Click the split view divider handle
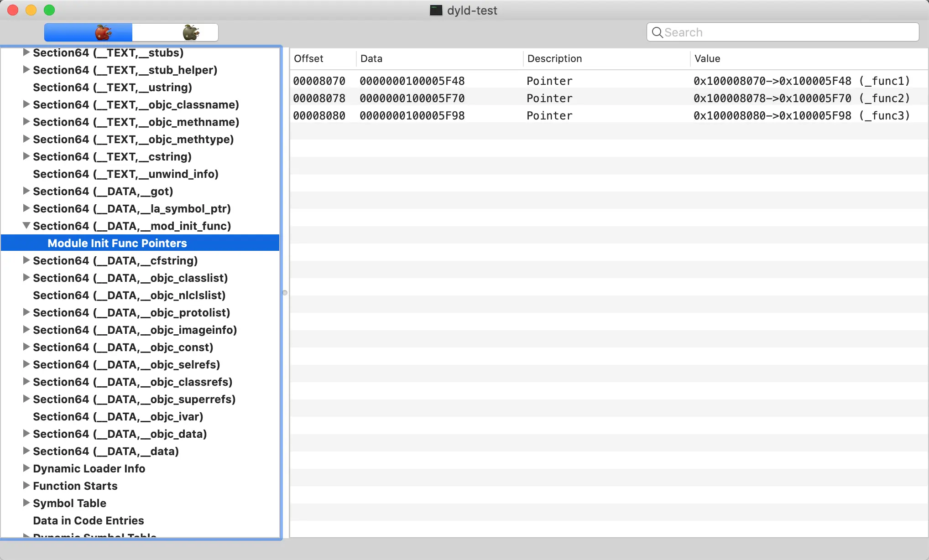This screenshot has width=929, height=560. coord(285,293)
